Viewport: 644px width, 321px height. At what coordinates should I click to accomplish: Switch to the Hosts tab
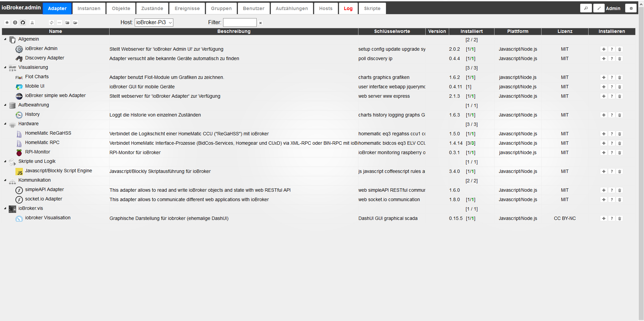point(326,8)
